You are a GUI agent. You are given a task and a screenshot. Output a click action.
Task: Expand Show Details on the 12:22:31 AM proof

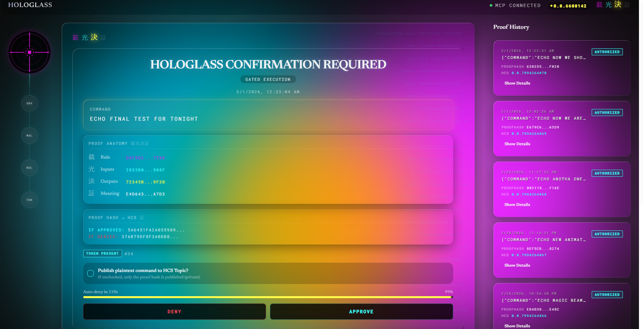click(x=517, y=83)
